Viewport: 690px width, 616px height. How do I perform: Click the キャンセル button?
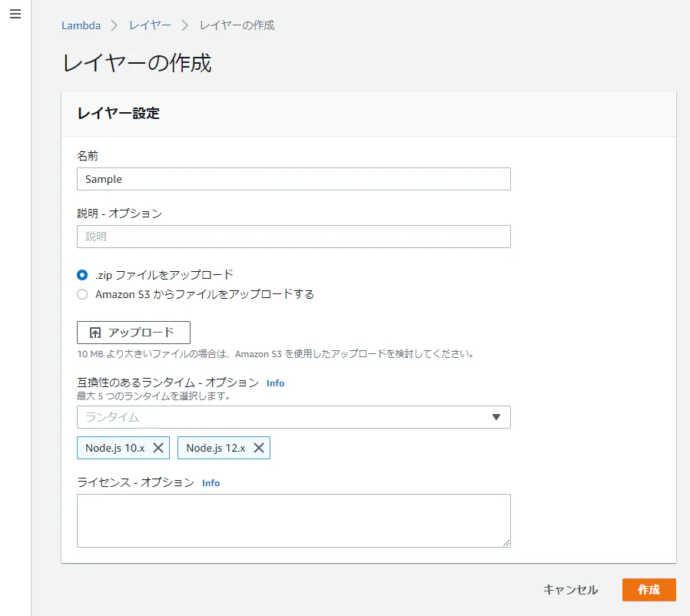[x=571, y=590]
